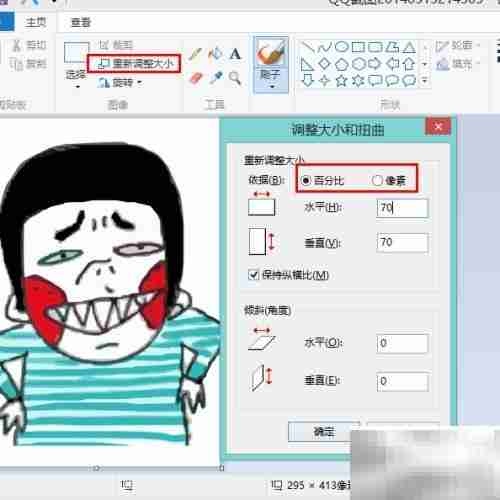500x500 pixels.
Task: Choose the Hexagon shape
Action: [358, 64]
